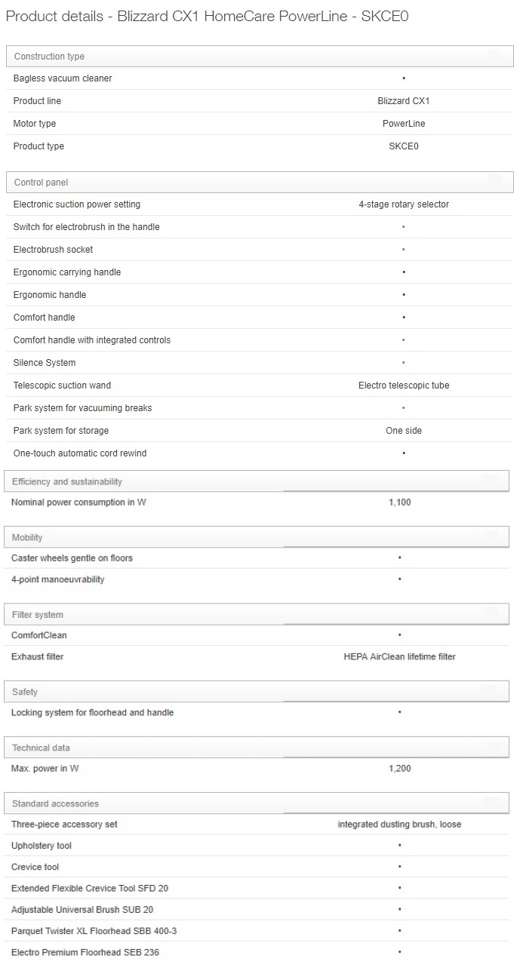Select the Bagless vacuum cleaner row label
This screenshot has width=526, height=980.
63,78
